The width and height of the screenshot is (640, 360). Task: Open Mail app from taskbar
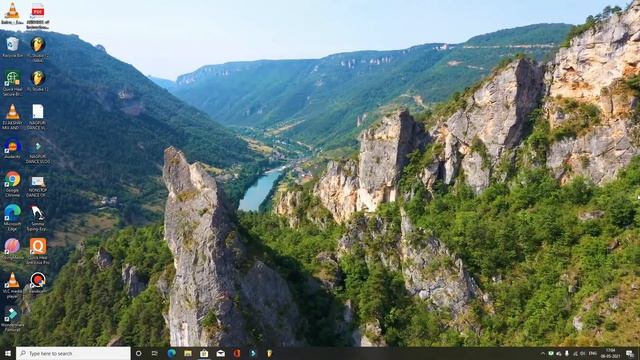coord(220,353)
